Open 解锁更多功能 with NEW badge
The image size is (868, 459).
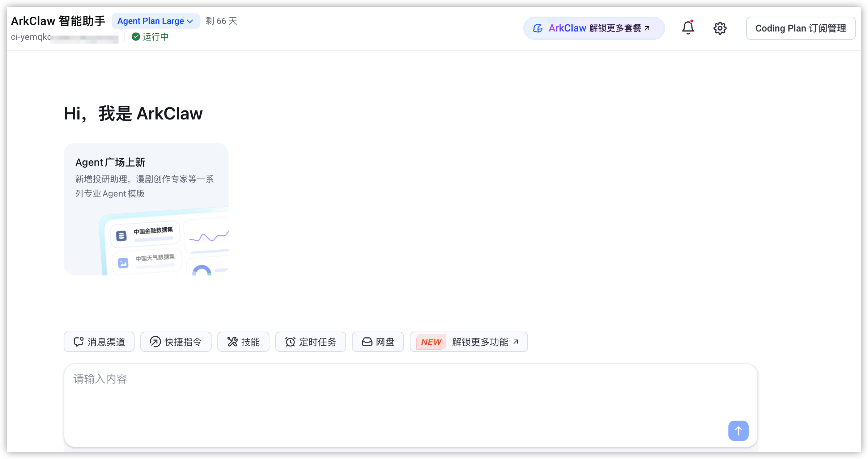click(x=469, y=342)
